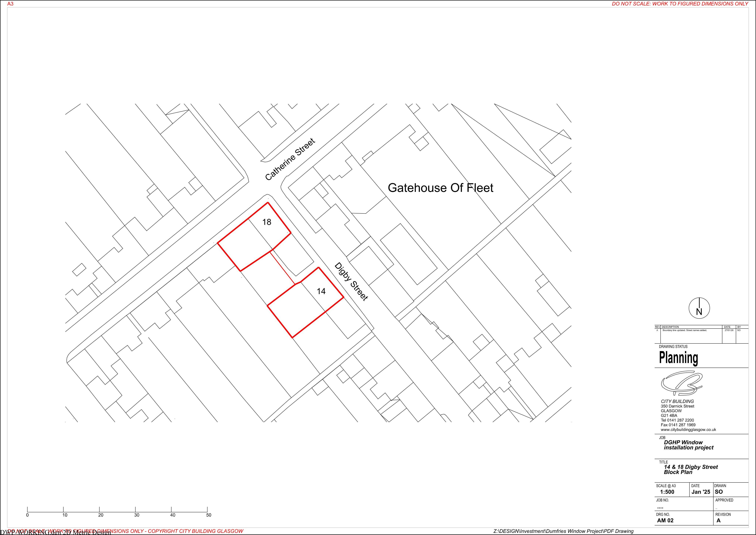Viewport: 756px width, 535px height.
Task: Click the 'DESCRIPTION' revision table header
Action: pyautogui.click(x=670, y=327)
